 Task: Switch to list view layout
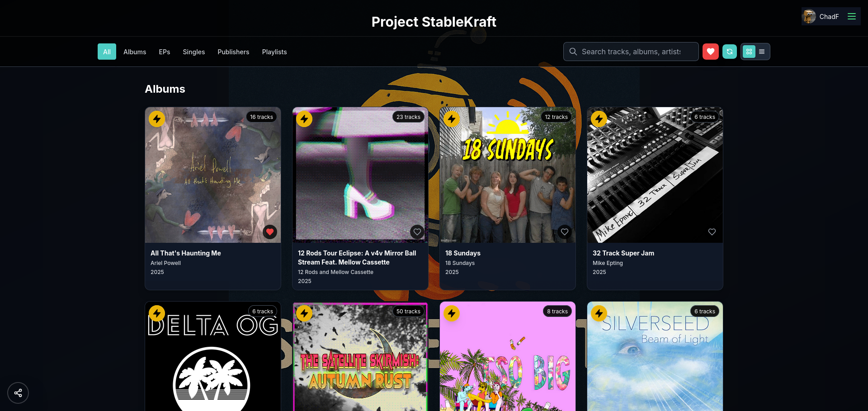tap(762, 52)
